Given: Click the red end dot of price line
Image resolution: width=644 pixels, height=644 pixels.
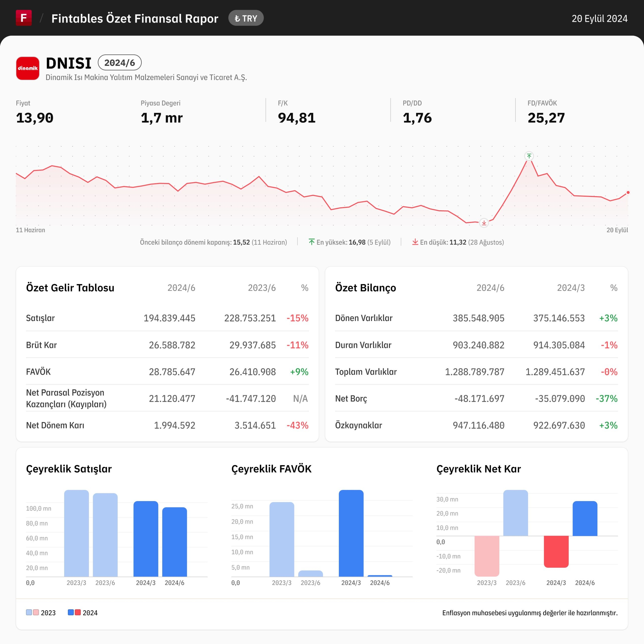Looking at the screenshot, I should pos(628,192).
